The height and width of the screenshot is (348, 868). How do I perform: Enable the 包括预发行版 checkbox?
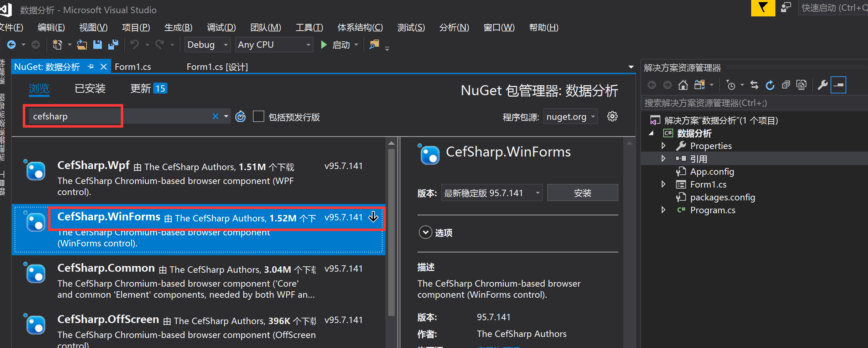(258, 116)
